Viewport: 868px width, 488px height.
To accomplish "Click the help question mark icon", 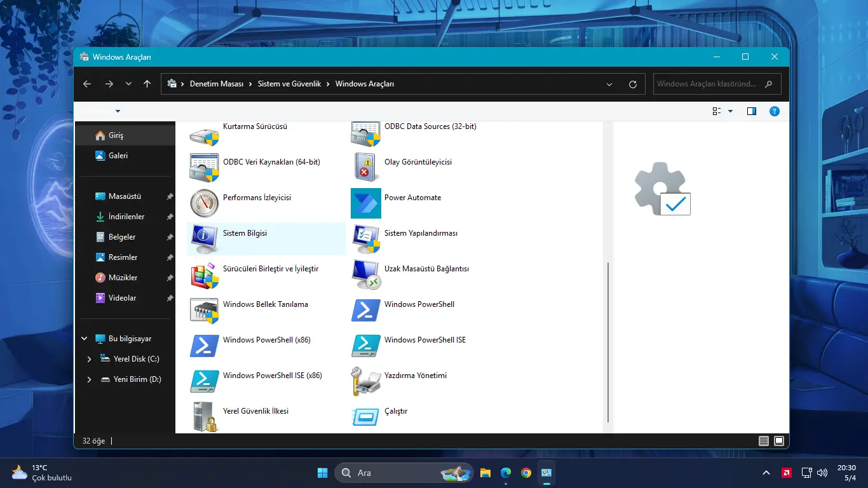I will [x=774, y=111].
